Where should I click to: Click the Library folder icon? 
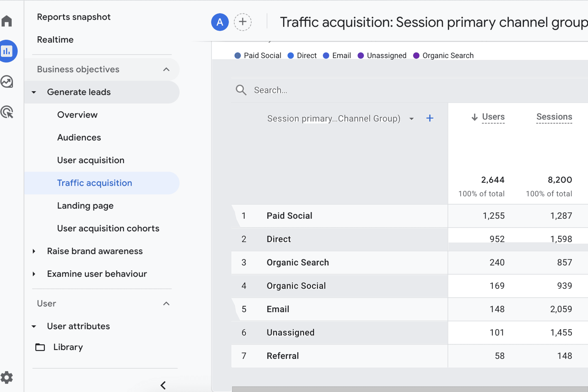(40, 347)
